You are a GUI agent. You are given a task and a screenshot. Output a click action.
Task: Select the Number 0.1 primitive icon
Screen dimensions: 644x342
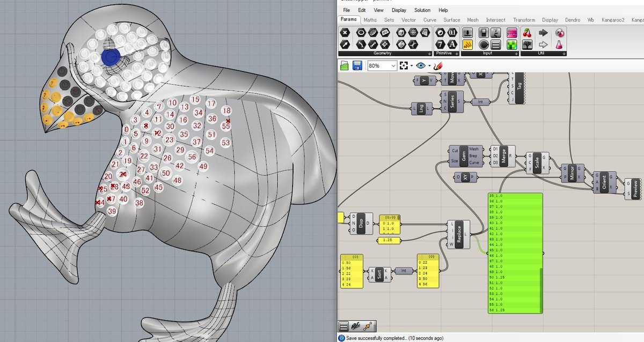[x=452, y=32]
